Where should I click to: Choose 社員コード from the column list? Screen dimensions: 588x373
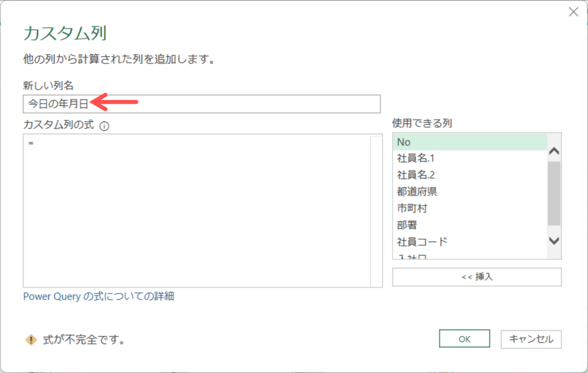pos(469,241)
